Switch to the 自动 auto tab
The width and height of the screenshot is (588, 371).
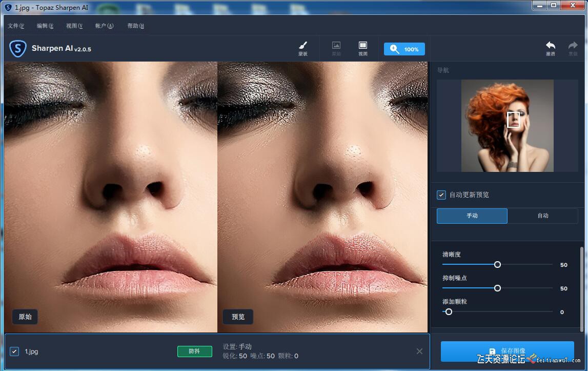tap(542, 216)
